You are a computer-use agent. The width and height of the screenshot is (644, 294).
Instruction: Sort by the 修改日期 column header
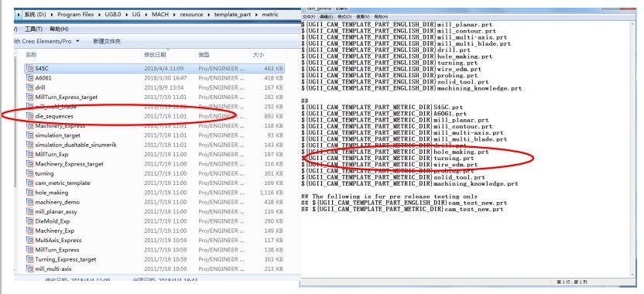155,55
